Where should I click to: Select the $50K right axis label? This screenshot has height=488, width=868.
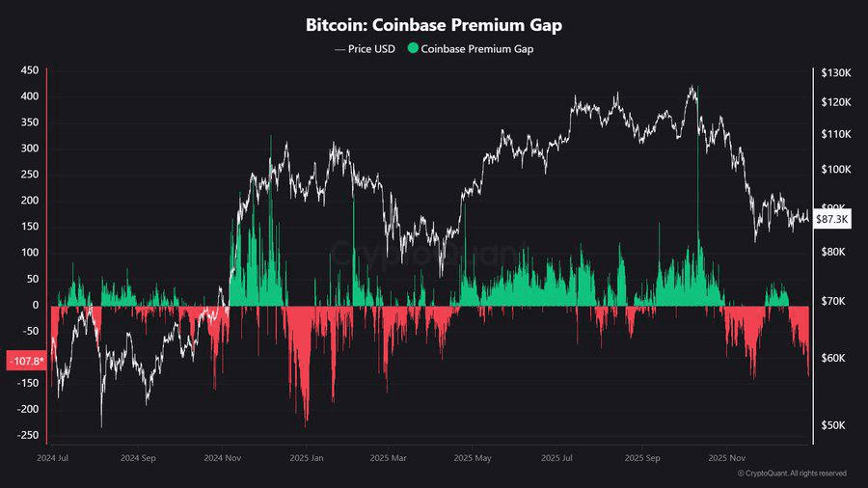832,425
